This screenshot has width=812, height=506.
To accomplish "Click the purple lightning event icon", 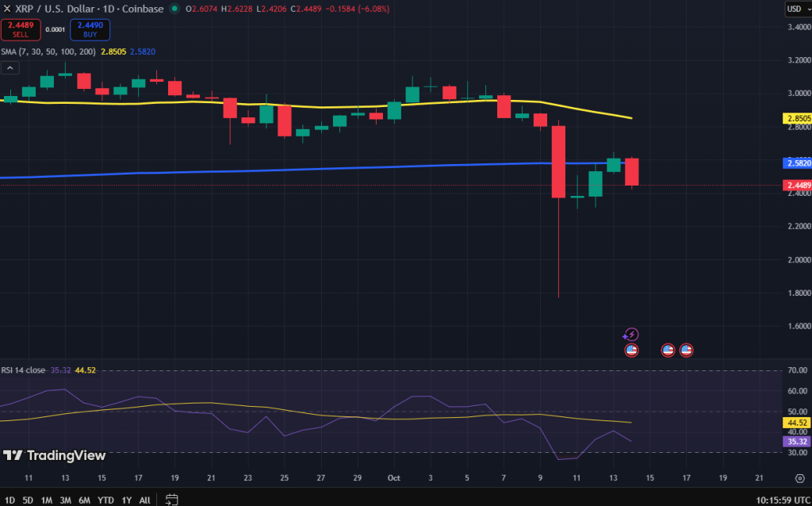I will [631, 335].
